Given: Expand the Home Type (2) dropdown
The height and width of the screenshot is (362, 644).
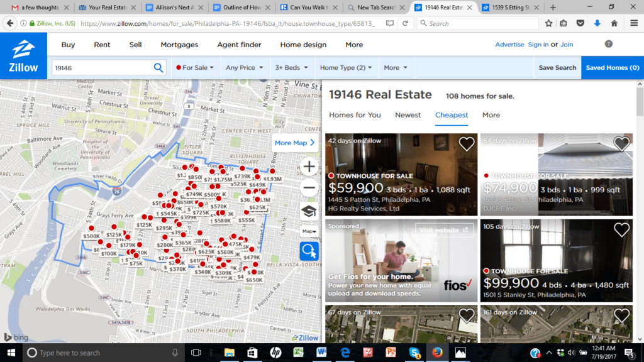Looking at the screenshot, I should pyautogui.click(x=345, y=68).
